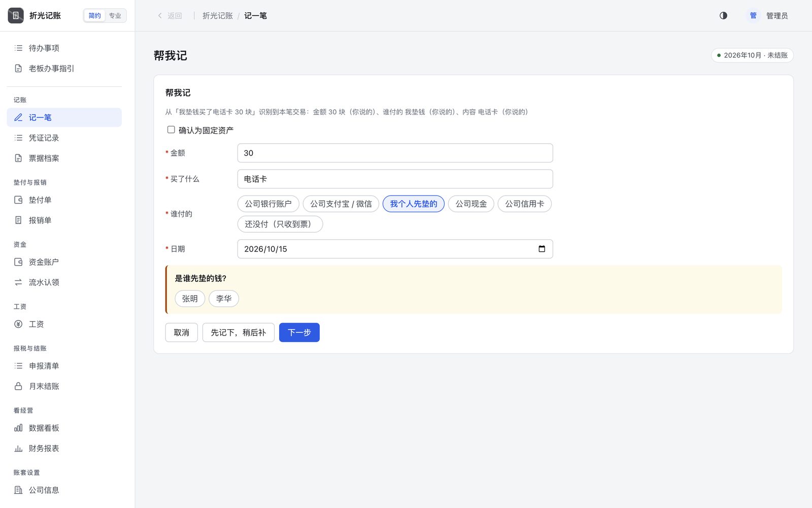Image resolution: width=812 pixels, height=508 pixels.
Task: Choose 张明 as the person who advanced
Action: [190, 299]
